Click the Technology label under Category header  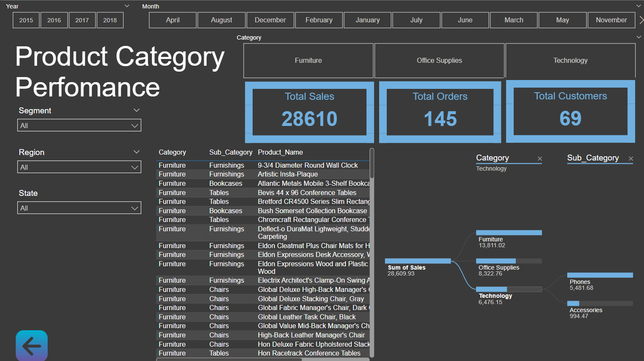pyautogui.click(x=491, y=168)
